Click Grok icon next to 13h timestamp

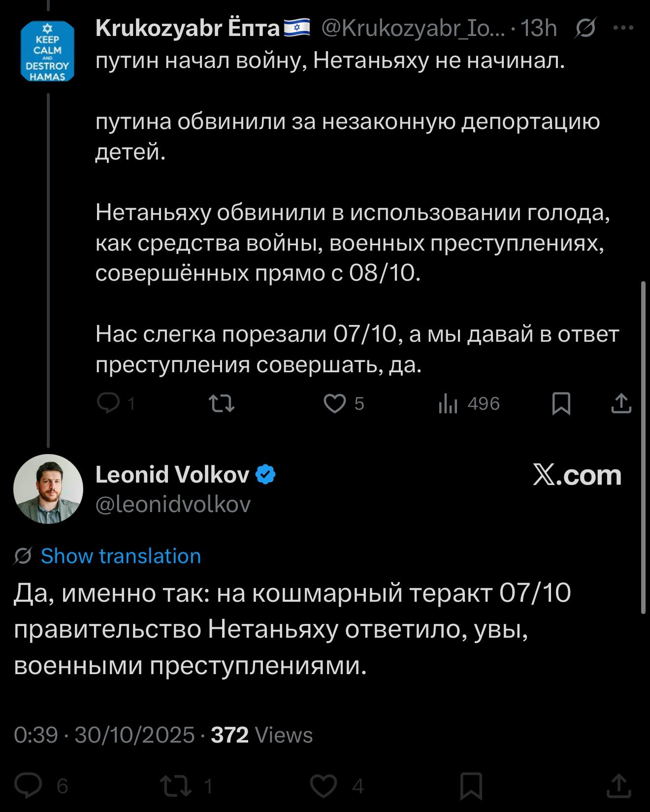[x=586, y=28]
